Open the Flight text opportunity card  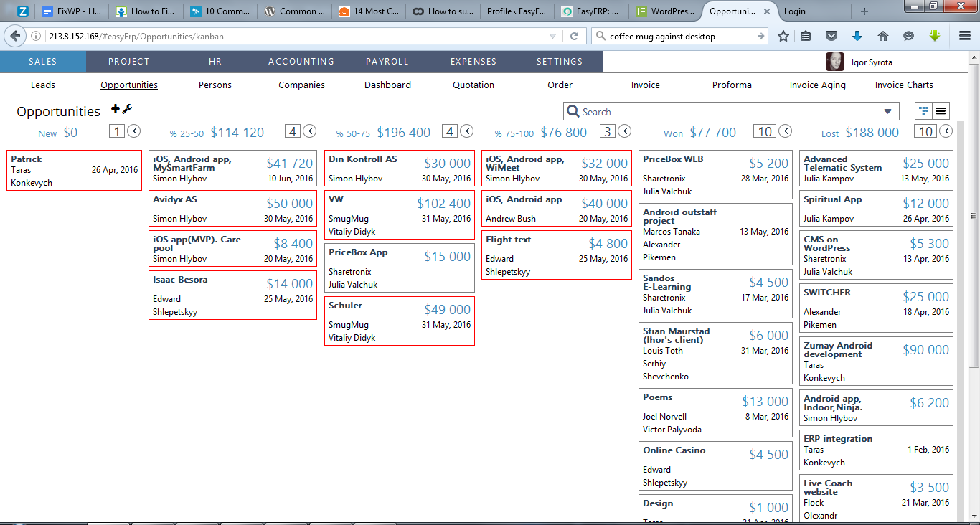[557, 255]
